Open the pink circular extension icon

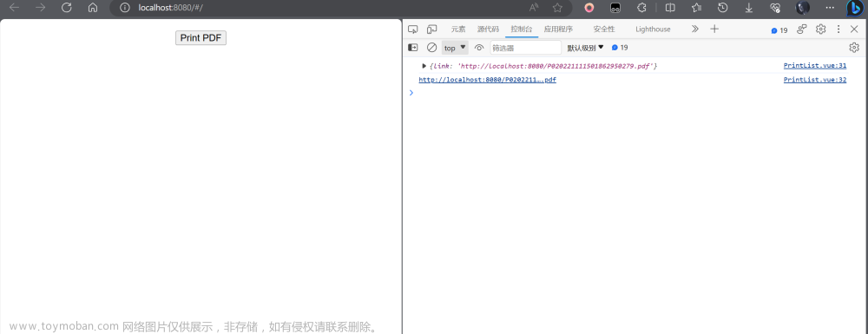[589, 8]
